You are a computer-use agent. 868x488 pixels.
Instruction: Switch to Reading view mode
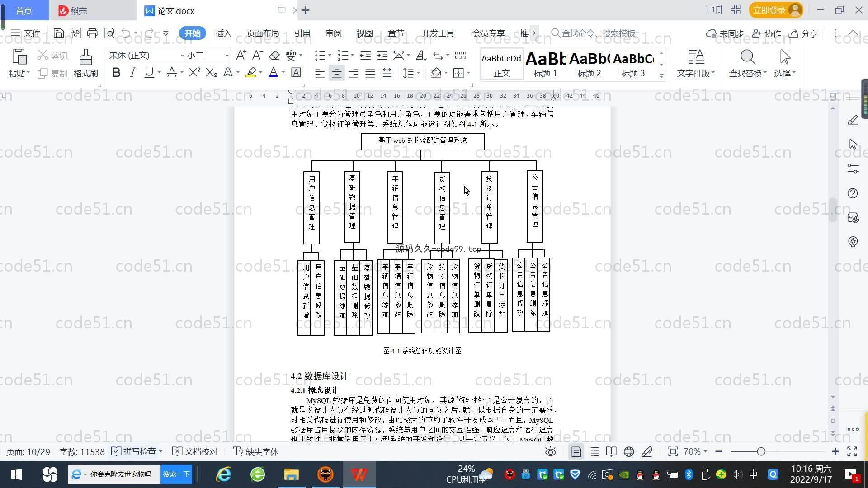(611, 451)
